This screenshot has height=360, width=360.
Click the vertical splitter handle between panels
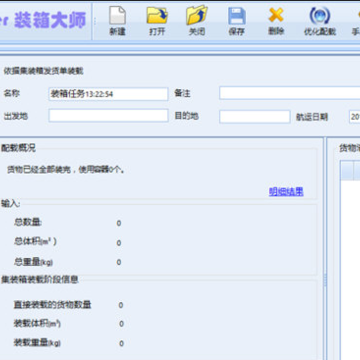[x=325, y=280]
